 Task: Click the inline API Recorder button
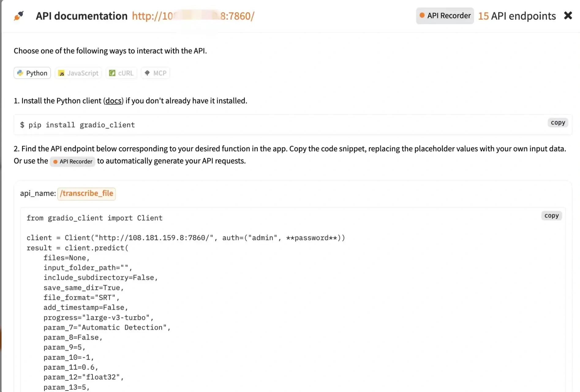73,161
